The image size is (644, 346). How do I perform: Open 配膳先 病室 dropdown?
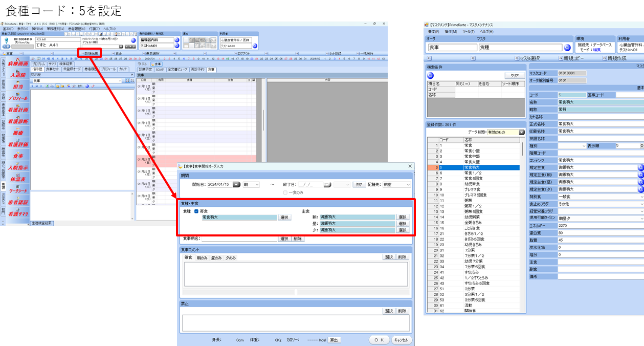(398, 184)
